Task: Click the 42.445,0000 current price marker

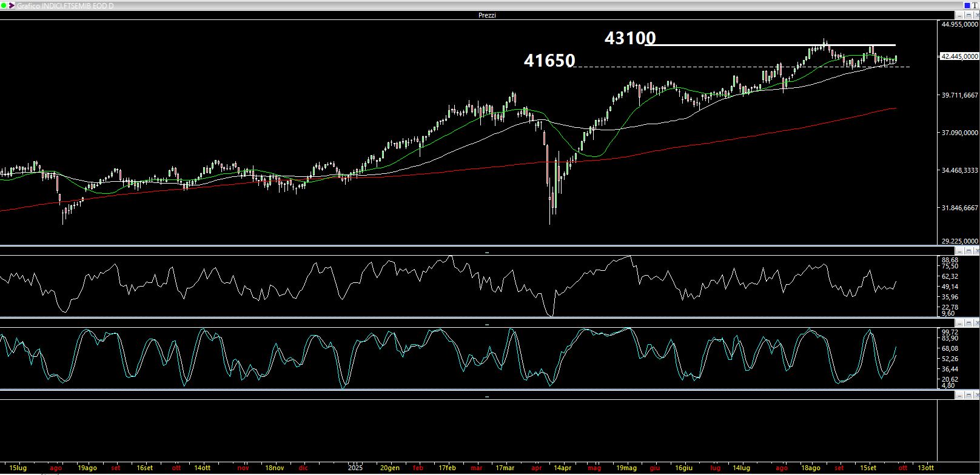Action: pos(958,56)
